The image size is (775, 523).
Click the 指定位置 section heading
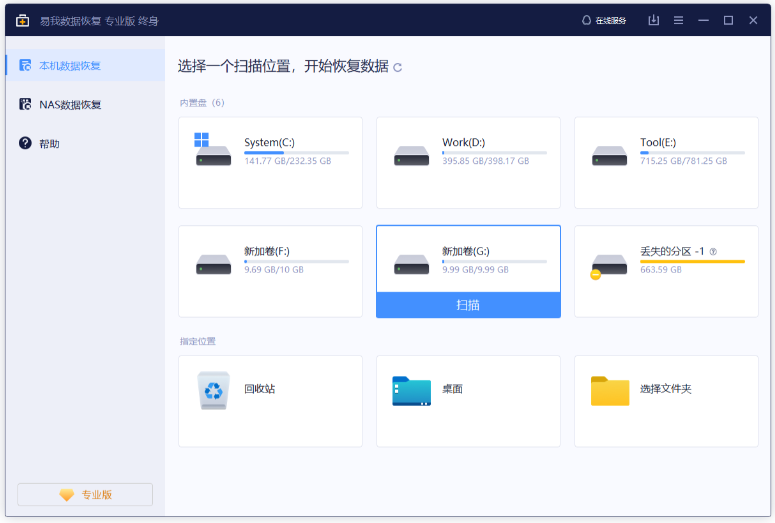tap(197, 341)
